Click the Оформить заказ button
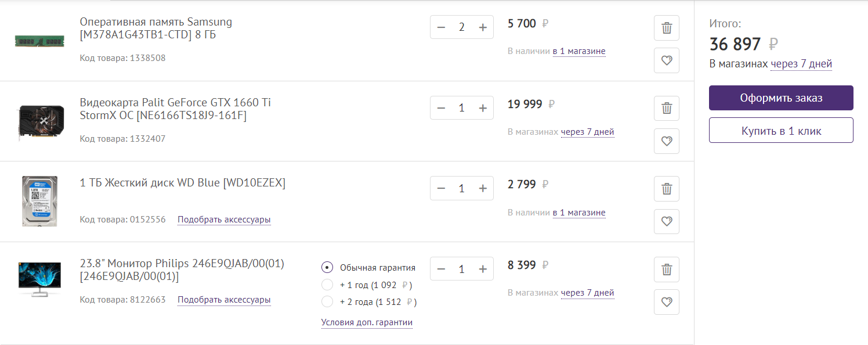The image size is (868, 345). pos(781,98)
